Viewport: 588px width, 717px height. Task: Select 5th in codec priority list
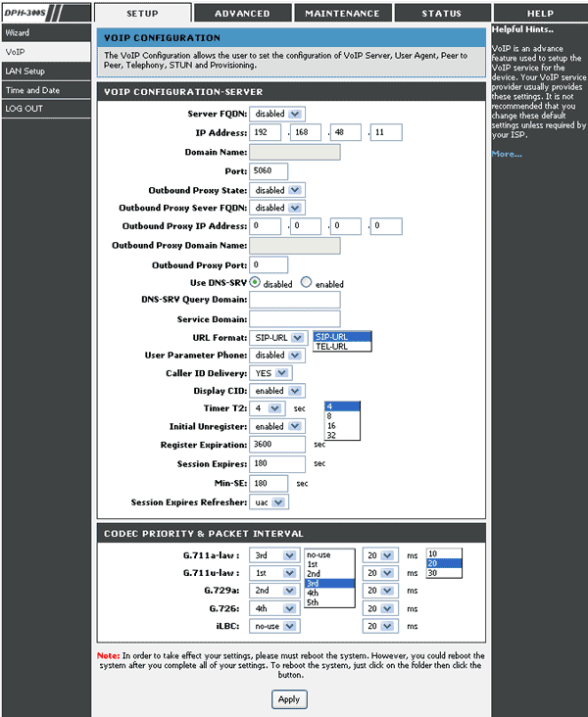tap(329, 602)
